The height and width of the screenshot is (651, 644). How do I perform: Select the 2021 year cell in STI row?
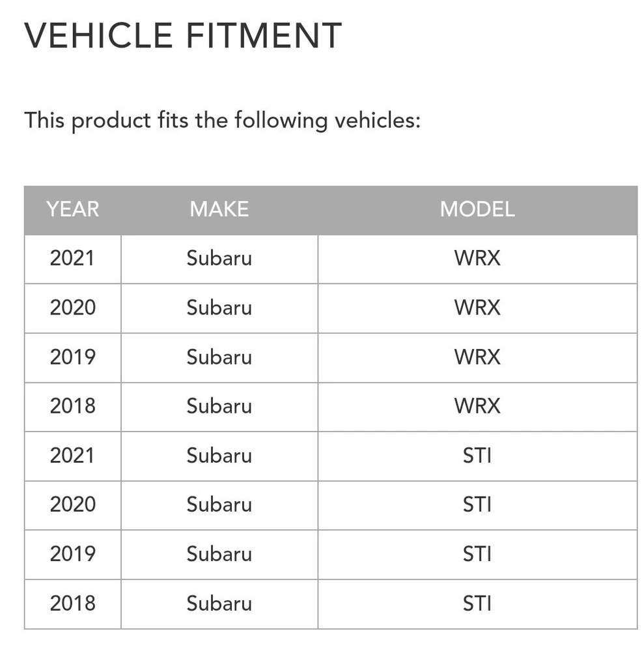72,456
